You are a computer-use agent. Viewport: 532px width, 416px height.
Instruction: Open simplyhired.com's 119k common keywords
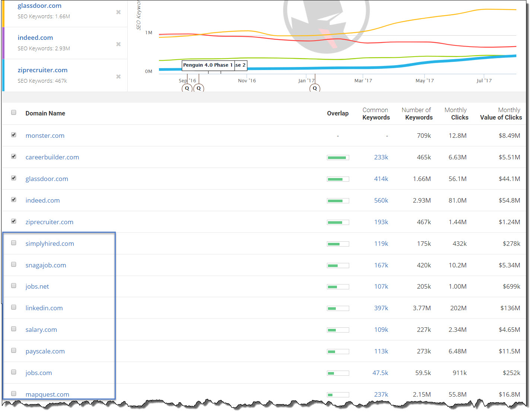381,244
